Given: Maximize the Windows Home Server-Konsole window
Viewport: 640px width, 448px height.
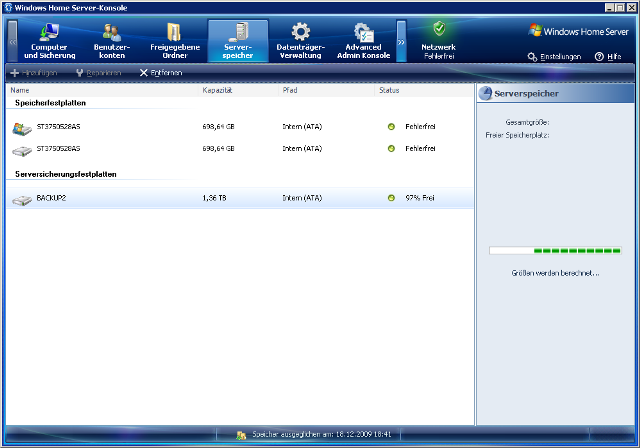Looking at the screenshot, I should click(620, 7).
